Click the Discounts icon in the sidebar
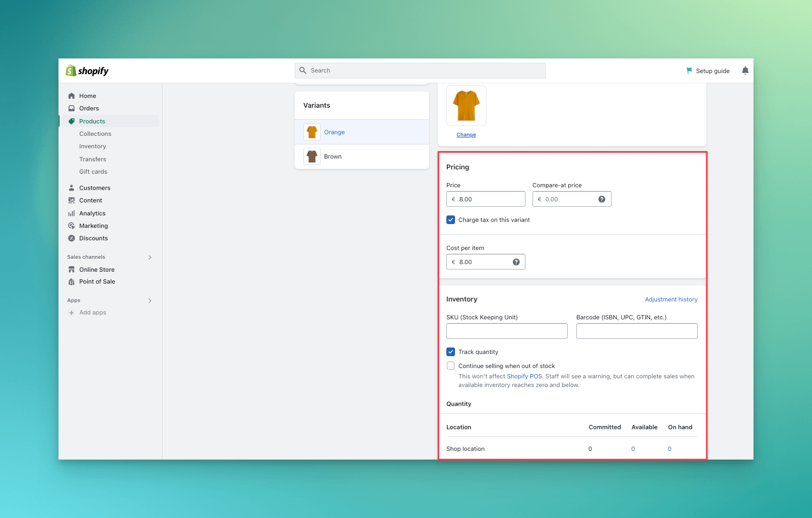The width and height of the screenshot is (812, 518). click(x=72, y=238)
